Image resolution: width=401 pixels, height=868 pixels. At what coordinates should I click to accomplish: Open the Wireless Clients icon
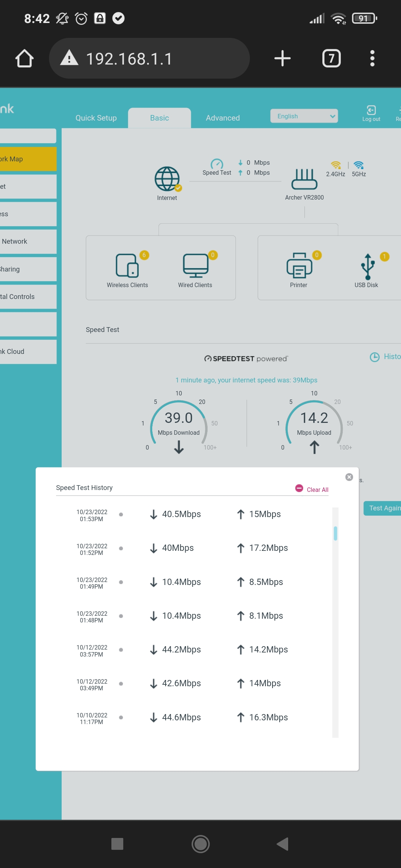tap(127, 265)
